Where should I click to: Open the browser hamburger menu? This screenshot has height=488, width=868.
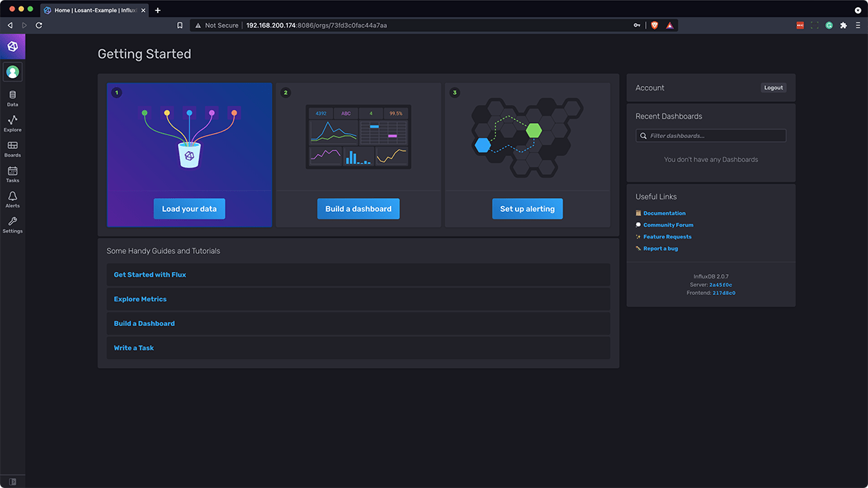pyautogui.click(x=858, y=25)
